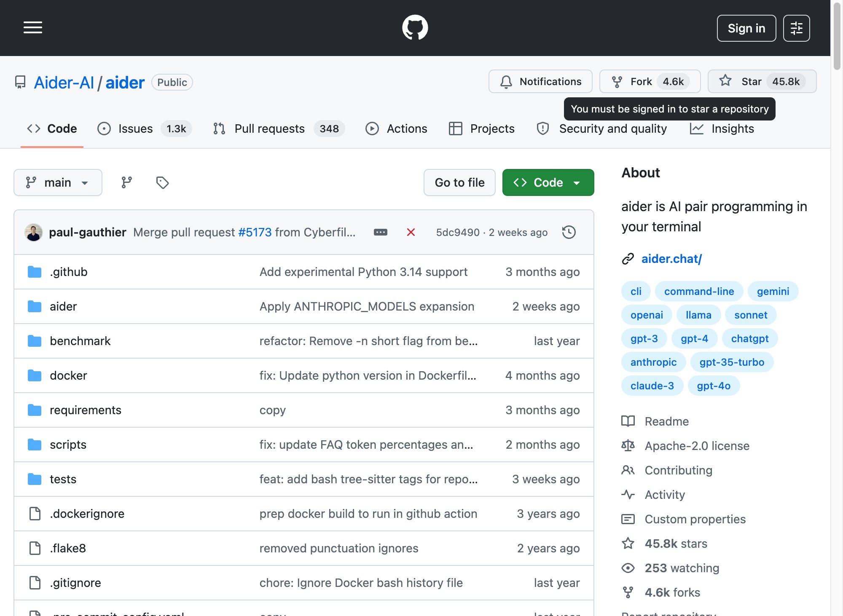Click the license scale icon
Screen dimensions: 843x616
pyautogui.click(x=628, y=446)
